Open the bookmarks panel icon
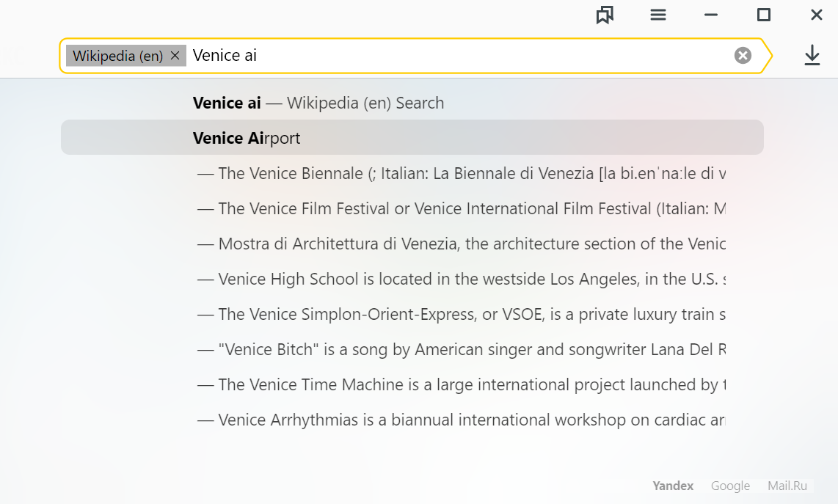This screenshot has height=504, width=838. pos(605,15)
